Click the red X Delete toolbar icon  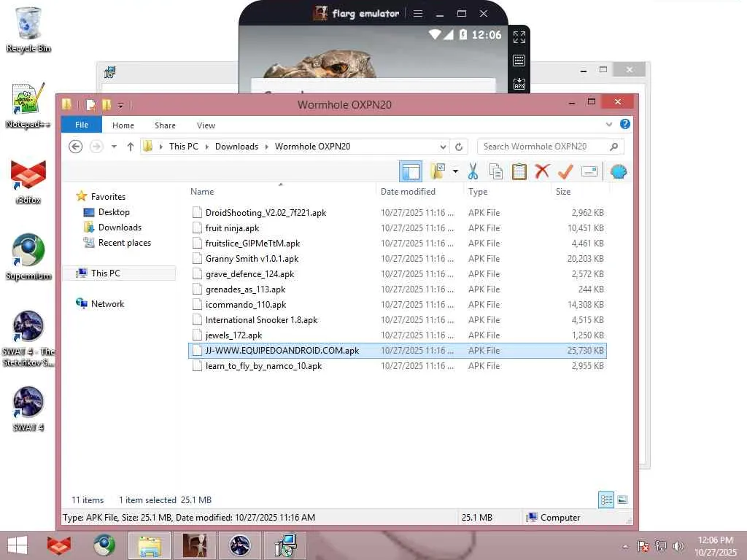tap(542, 171)
